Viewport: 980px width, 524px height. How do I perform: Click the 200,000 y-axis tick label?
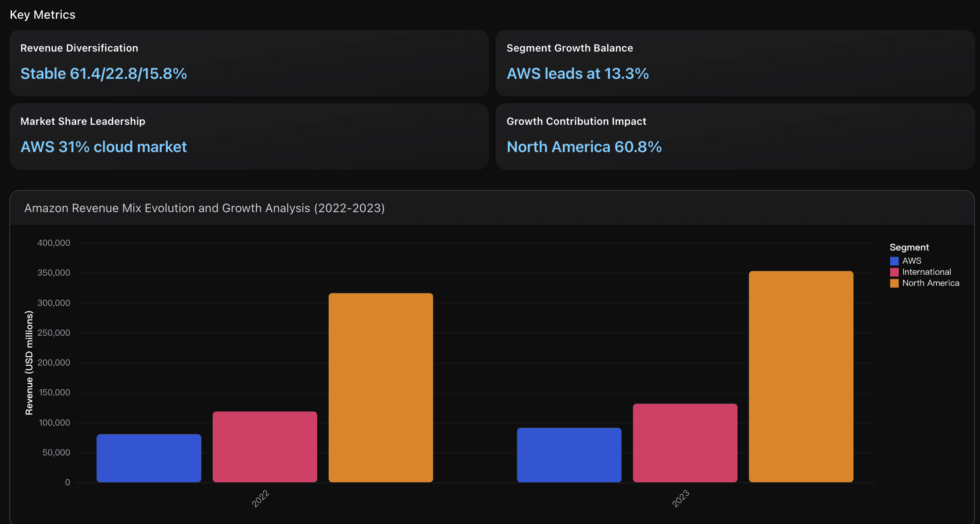tap(54, 363)
